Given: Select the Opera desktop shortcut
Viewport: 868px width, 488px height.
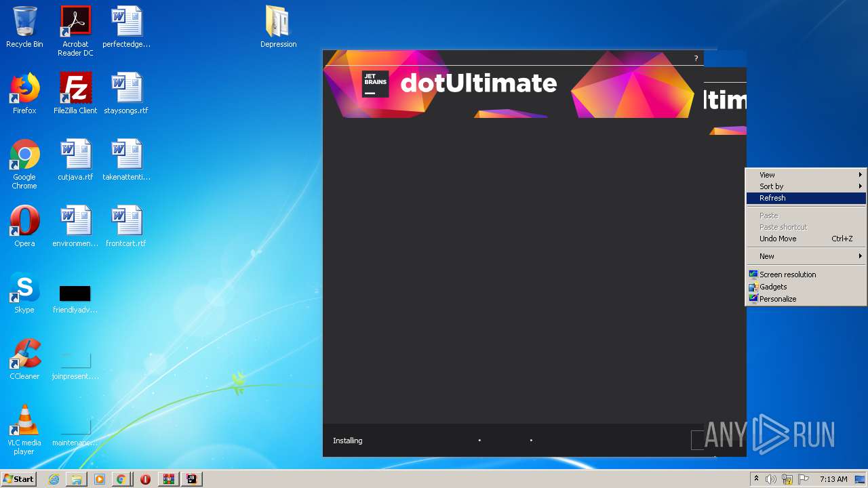Looking at the screenshot, I should tap(24, 226).
